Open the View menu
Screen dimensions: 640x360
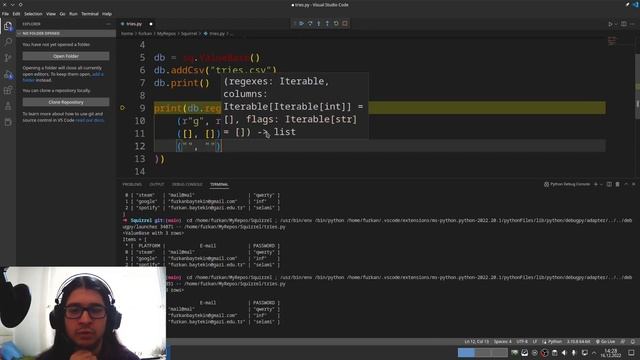coord(51,14)
